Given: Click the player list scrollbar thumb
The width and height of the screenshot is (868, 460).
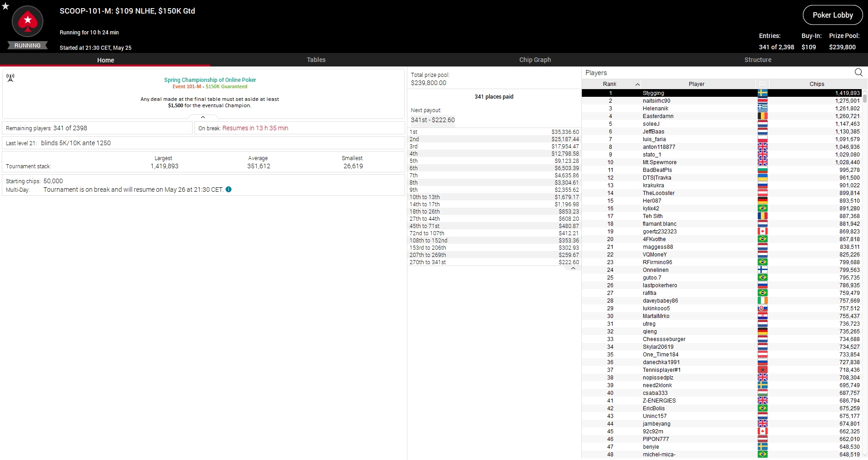Looking at the screenshot, I should click(x=865, y=98).
